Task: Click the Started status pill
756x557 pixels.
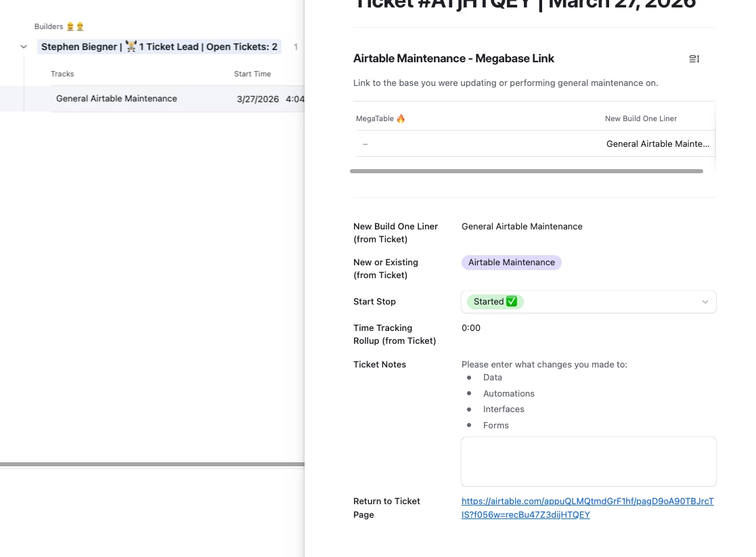Action: click(495, 302)
